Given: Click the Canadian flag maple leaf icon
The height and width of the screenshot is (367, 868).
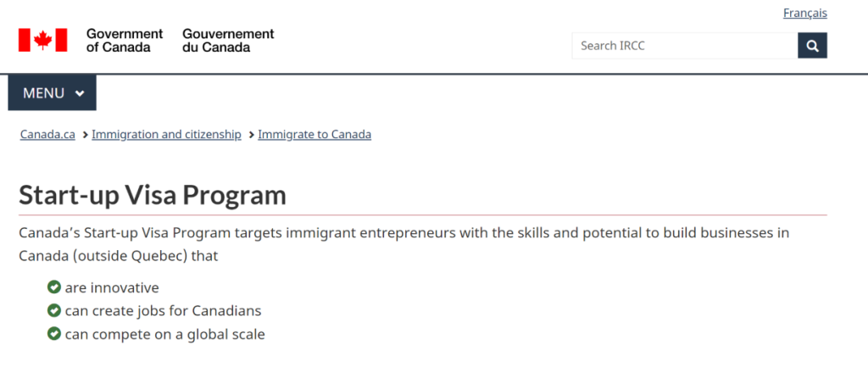Looking at the screenshot, I should tap(42, 40).
